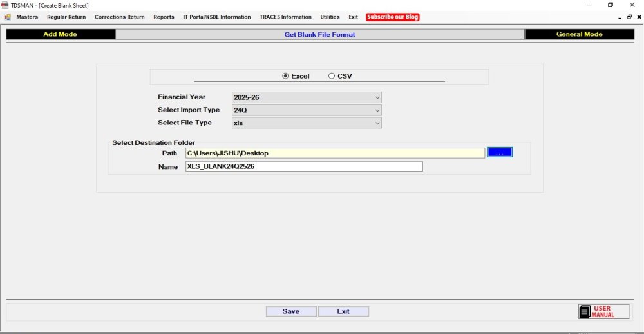Image resolution: width=644 pixels, height=334 pixels.
Task: Click the Add Mode label
Action: pos(61,34)
